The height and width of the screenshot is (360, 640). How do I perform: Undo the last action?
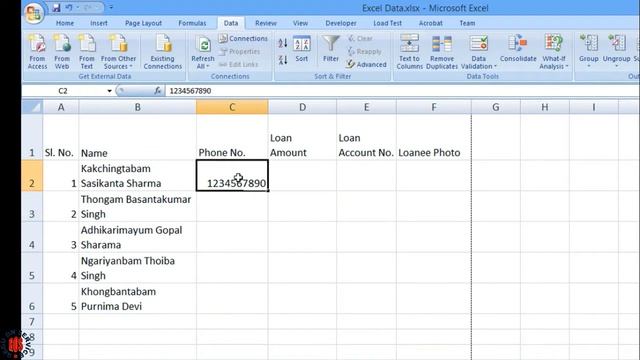69,8
